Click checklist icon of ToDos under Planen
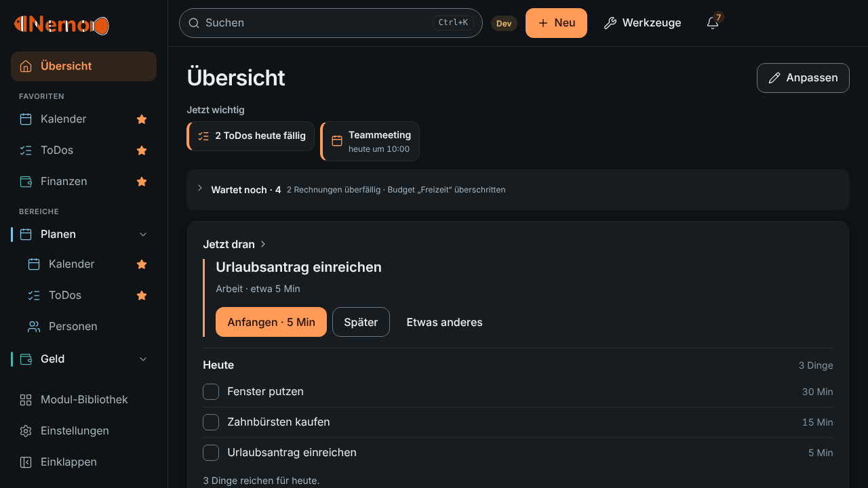The image size is (868, 488). [x=34, y=296]
